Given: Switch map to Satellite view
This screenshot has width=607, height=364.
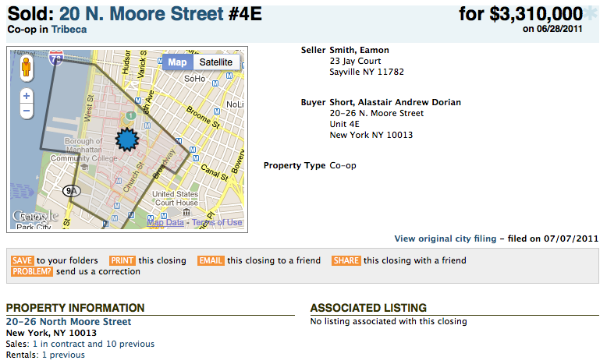Looking at the screenshot, I should pos(215,62).
